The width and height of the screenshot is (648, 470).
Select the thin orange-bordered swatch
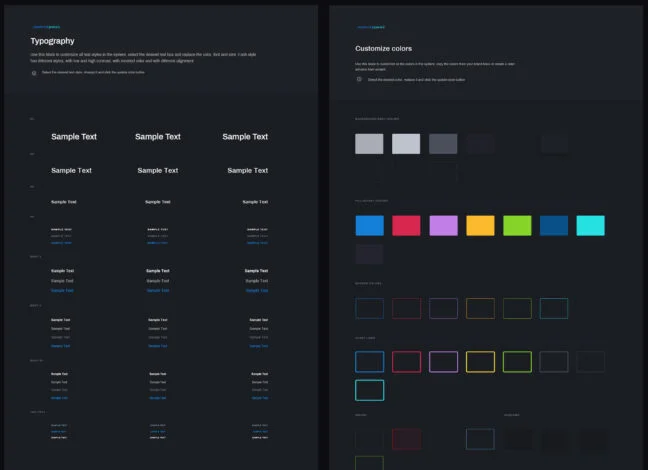pos(480,308)
